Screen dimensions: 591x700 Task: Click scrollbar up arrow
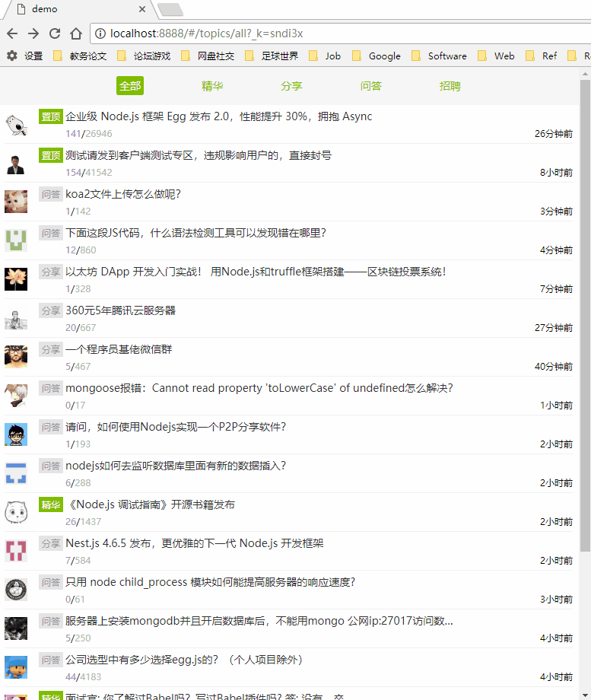tap(585, 73)
